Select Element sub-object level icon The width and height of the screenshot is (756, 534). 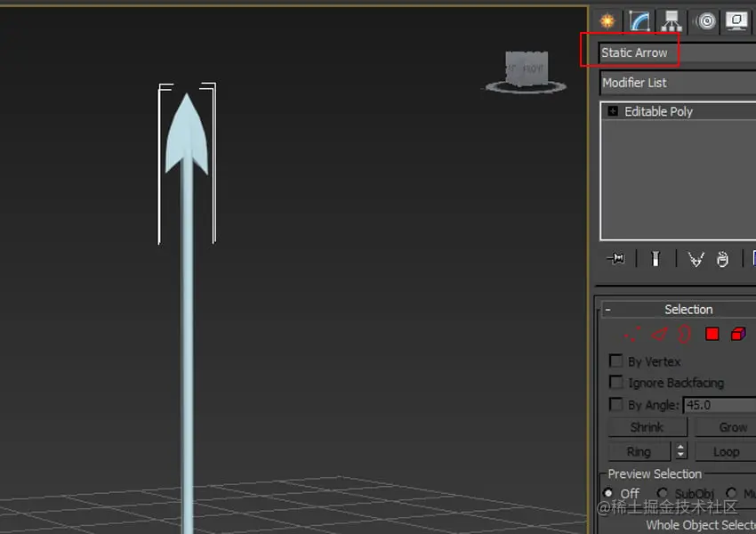[x=738, y=334]
